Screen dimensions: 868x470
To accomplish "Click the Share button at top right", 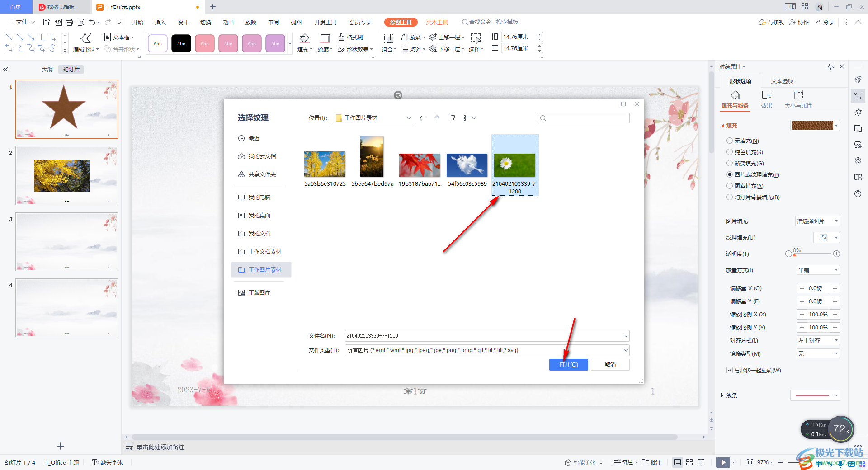I will tap(824, 22).
